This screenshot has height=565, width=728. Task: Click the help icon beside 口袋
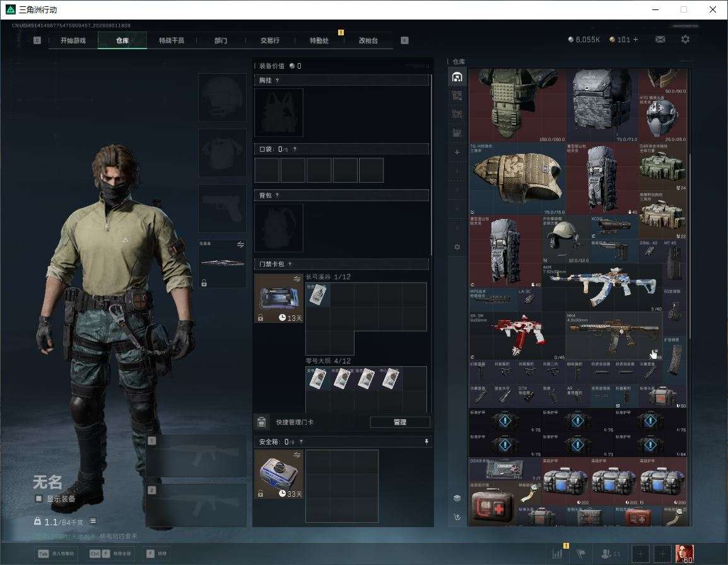(295, 149)
